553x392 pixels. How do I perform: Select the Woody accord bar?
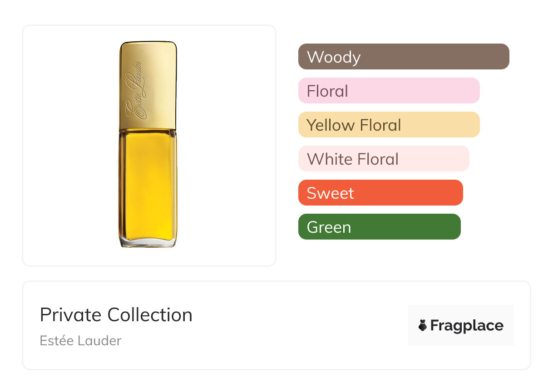(404, 57)
